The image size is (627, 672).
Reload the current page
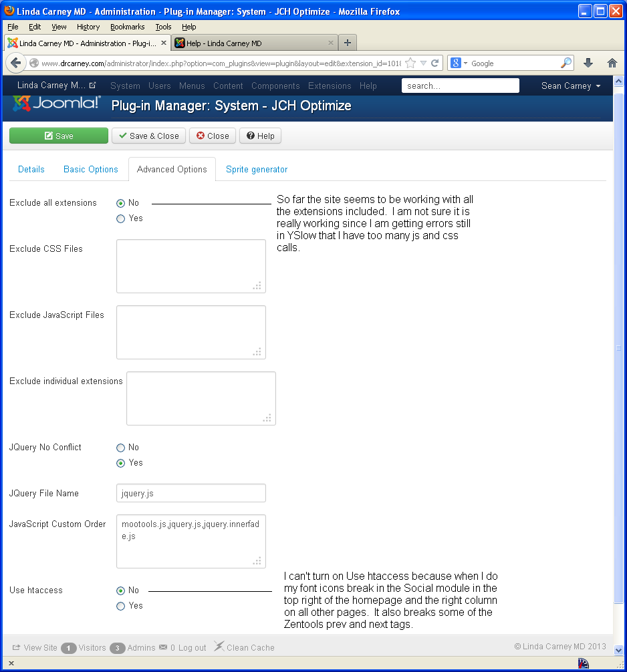tap(435, 63)
